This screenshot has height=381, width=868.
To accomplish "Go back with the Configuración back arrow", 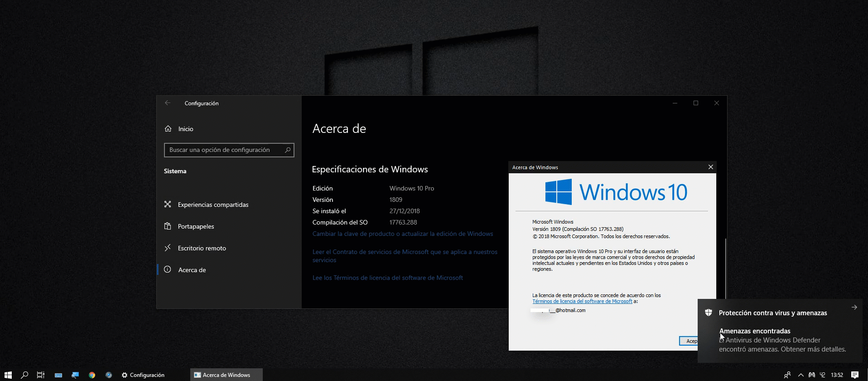I will [x=168, y=103].
